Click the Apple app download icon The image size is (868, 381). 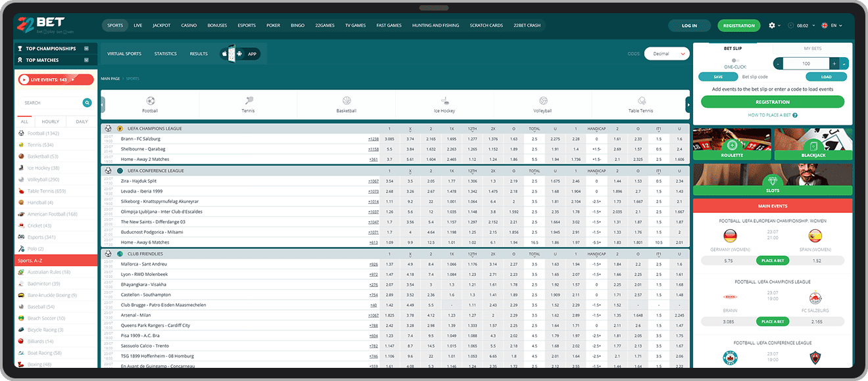point(224,53)
